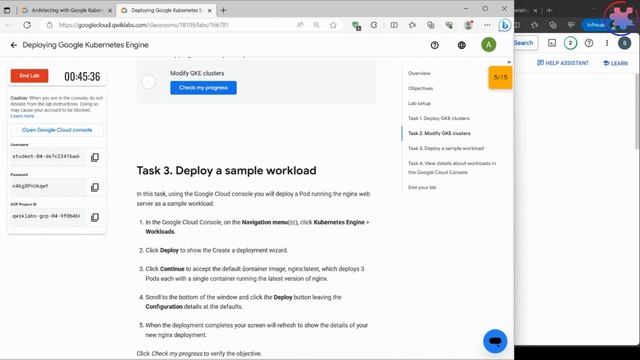Click the 5/15 score badge
The width and height of the screenshot is (640, 360).
[x=500, y=77]
